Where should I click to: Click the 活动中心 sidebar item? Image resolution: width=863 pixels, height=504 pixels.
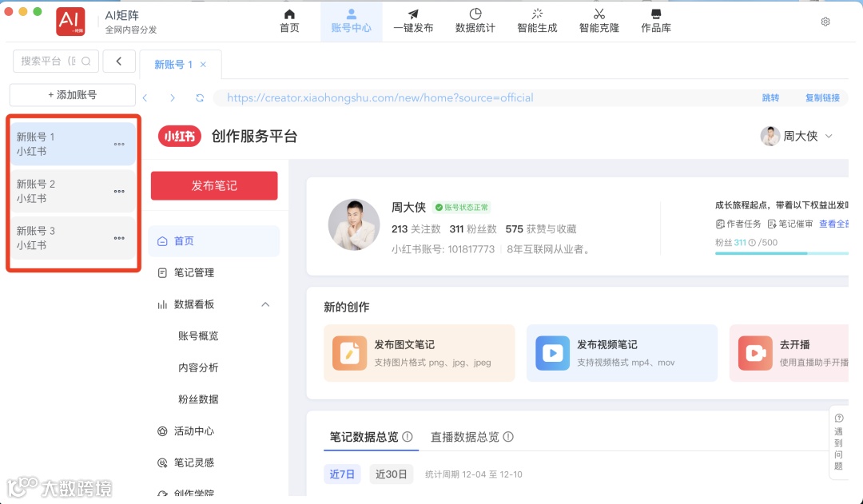(193, 431)
